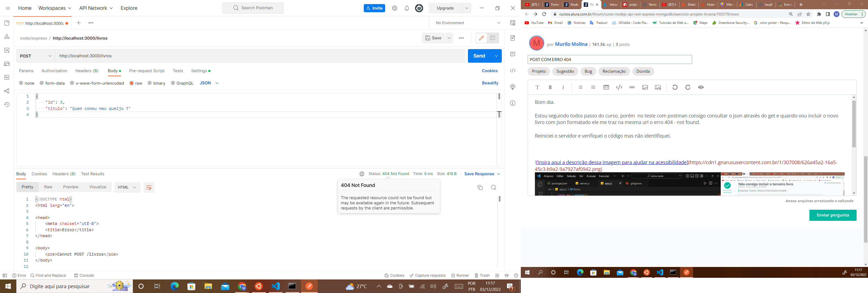Toggle bold in Alura forum editor
868x293 pixels.
[x=550, y=87]
